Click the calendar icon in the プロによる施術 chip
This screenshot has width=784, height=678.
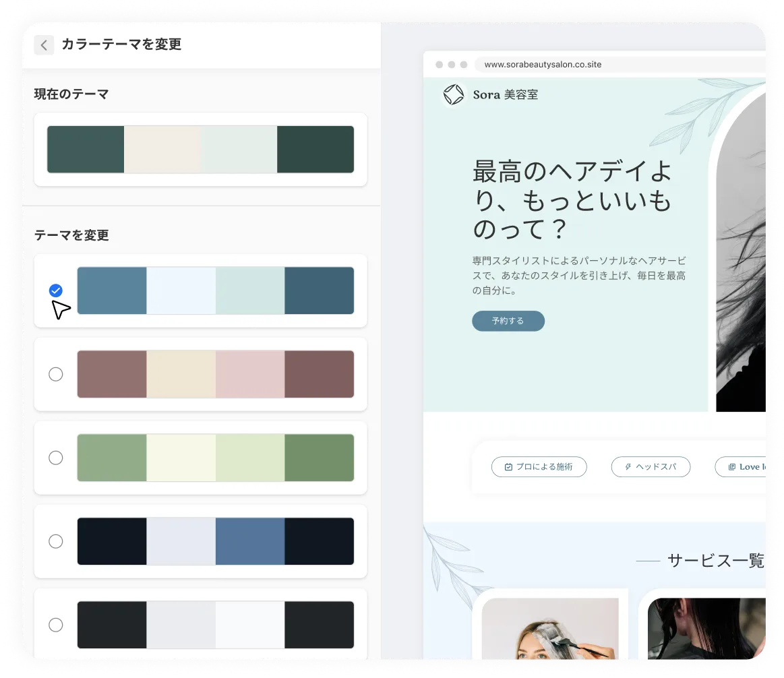click(508, 466)
